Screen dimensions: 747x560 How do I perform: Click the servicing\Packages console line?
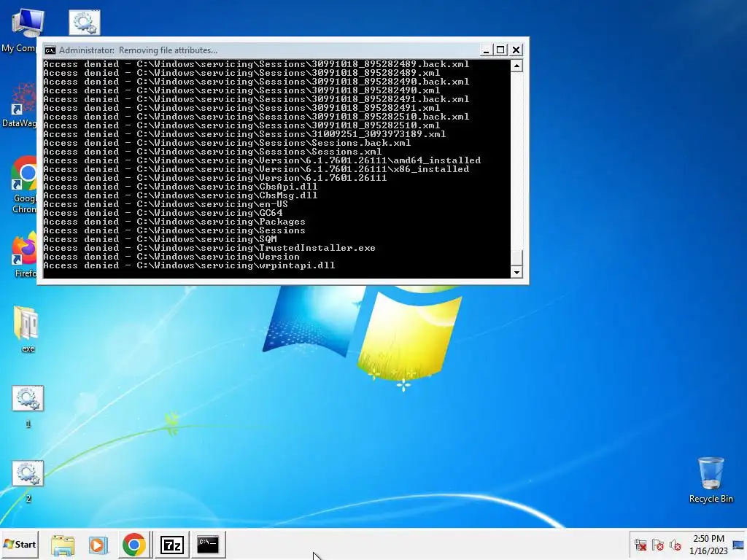(174, 222)
